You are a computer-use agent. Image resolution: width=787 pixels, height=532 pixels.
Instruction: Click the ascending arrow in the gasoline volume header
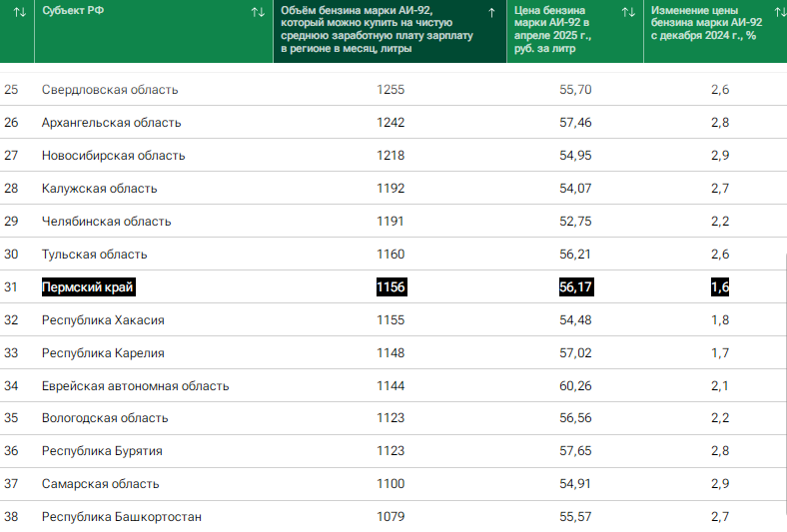point(491,12)
